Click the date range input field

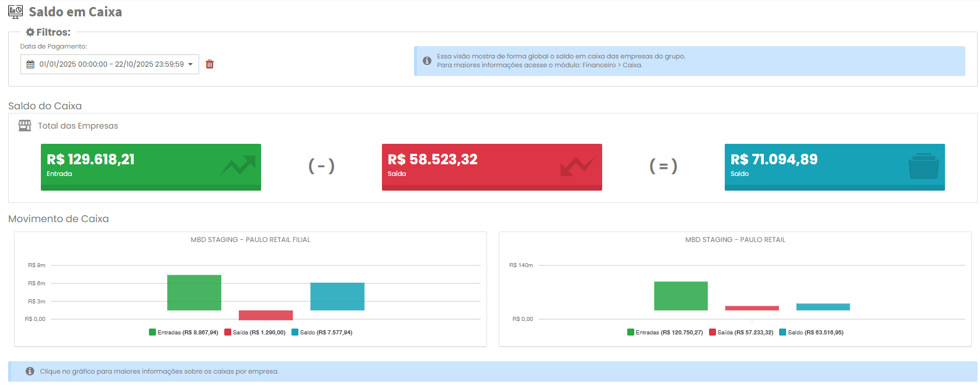coord(111,64)
